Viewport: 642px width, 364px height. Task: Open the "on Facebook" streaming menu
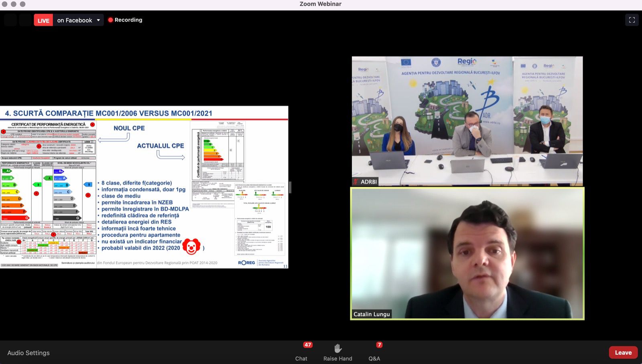[75, 20]
